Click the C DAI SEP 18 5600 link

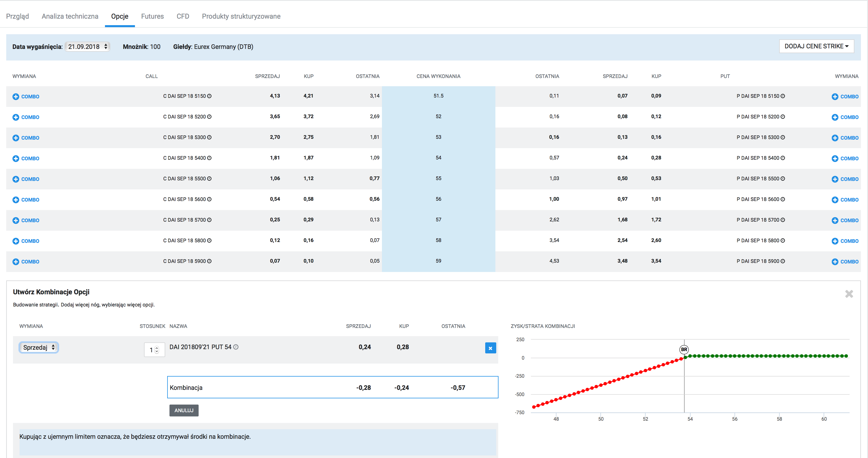coord(184,199)
